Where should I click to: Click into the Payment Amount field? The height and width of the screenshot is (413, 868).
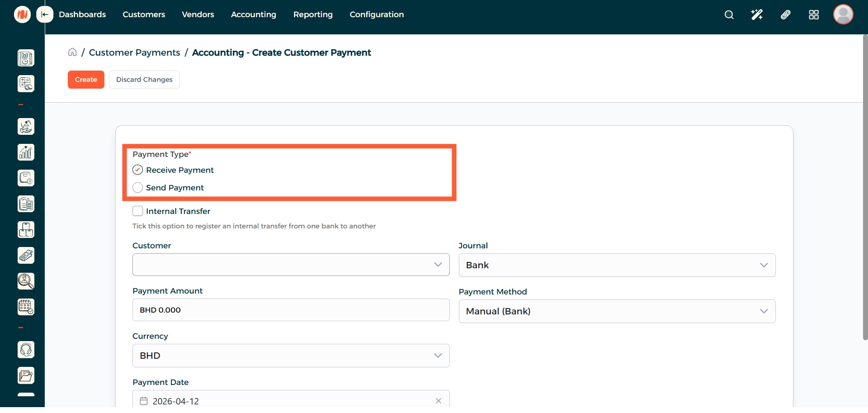point(291,310)
